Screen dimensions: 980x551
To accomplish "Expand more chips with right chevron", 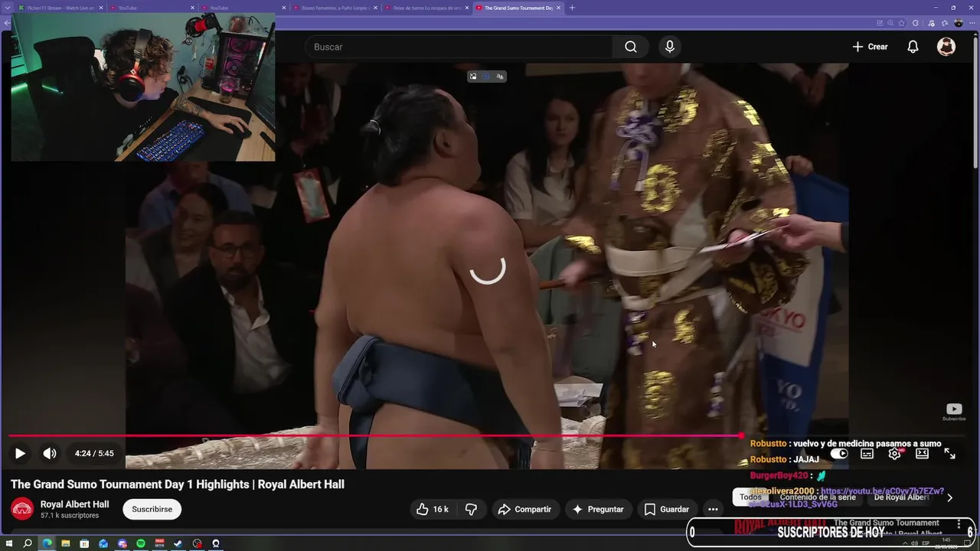I will (949, 497).
